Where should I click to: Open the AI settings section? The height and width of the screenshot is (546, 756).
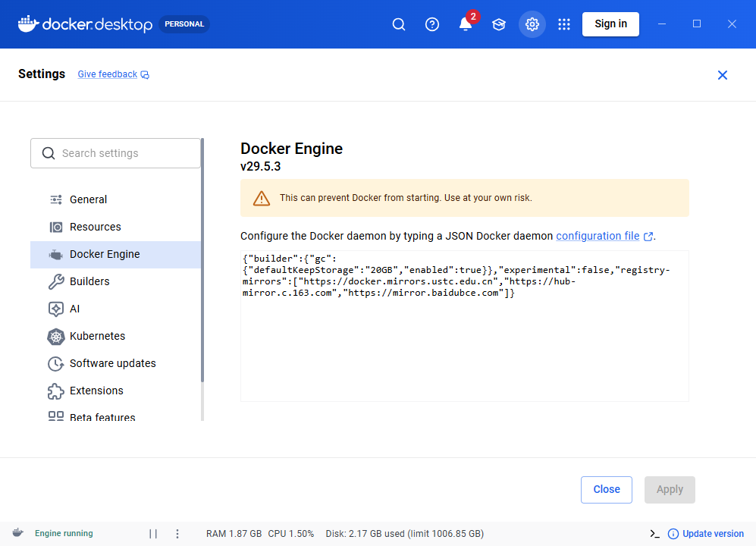pyautogui.click(x=115, y=309)
